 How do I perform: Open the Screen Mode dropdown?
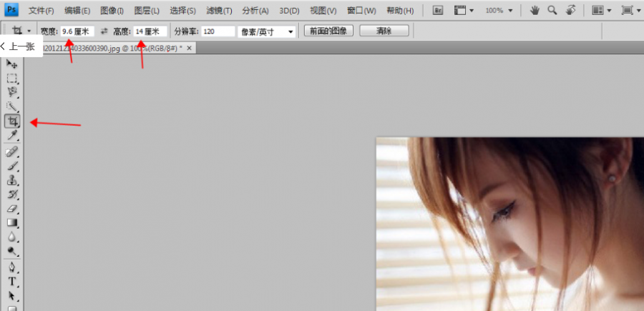(x=631, y=11)
